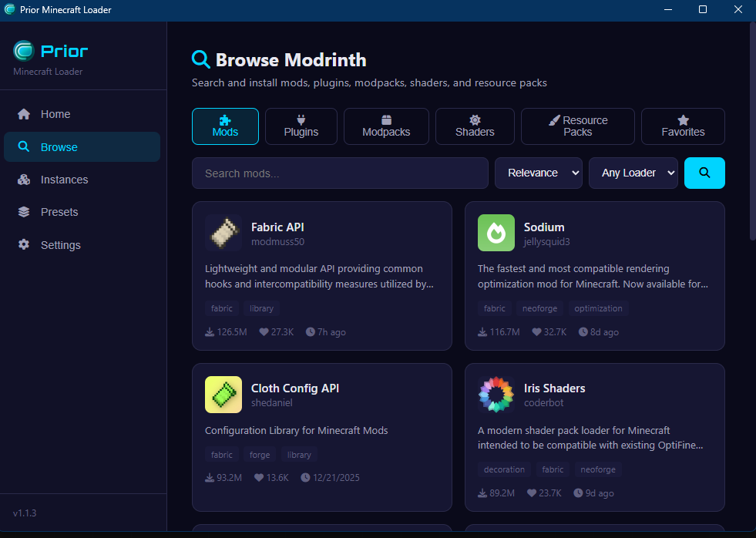Screen dimensions: 756x538
Task: Select the Home icon in sidebar
Action: [x=24, y=113]
